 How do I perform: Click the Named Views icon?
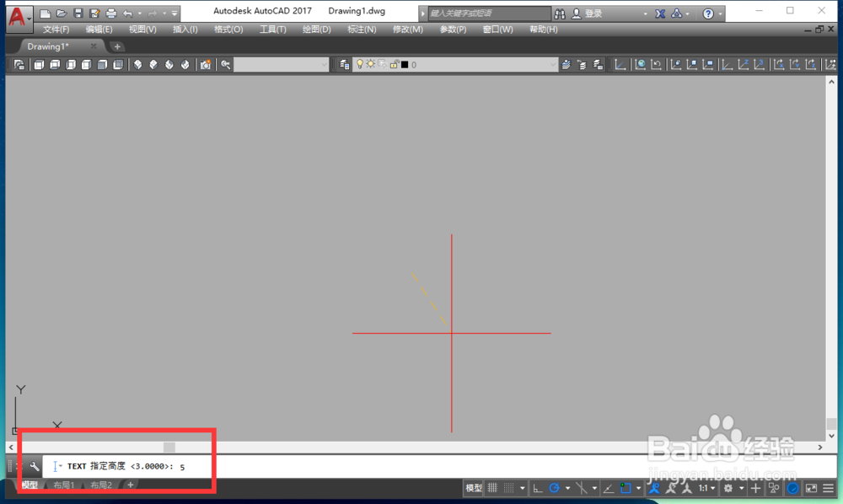point(19,65)
